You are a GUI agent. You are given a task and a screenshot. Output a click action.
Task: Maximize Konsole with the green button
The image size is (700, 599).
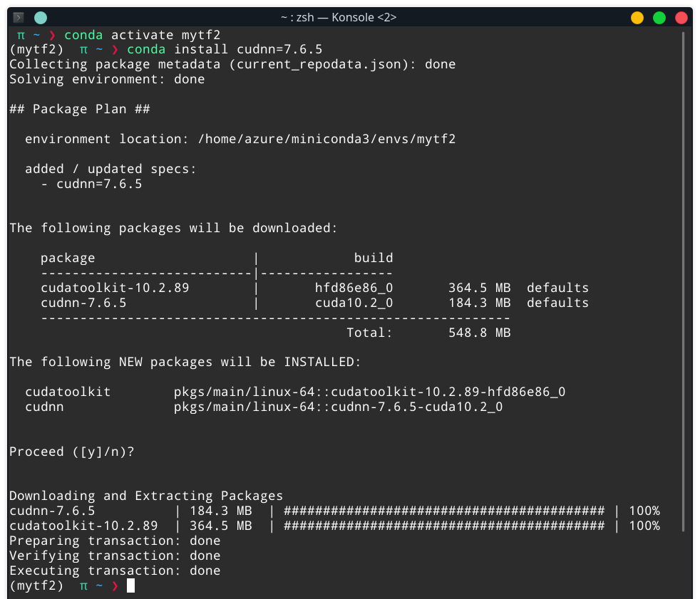point(659,18)
